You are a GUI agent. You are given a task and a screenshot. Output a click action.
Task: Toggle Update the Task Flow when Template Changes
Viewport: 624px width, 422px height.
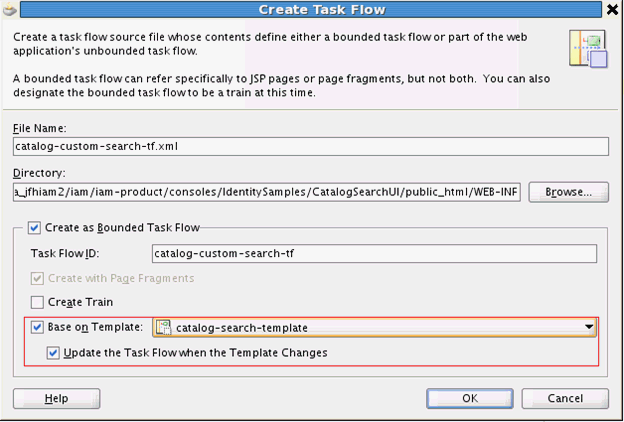click(53, 353)
